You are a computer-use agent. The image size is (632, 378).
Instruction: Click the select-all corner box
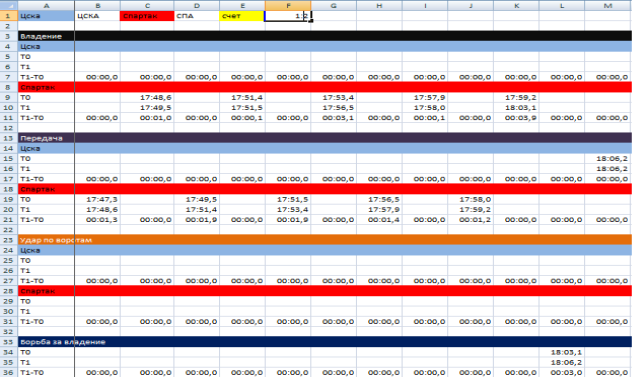coord(8,5)
